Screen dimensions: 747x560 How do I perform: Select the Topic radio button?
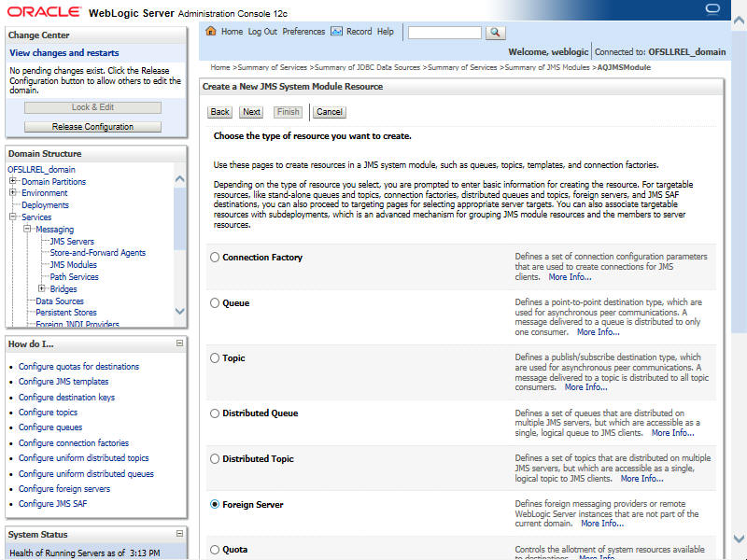[215, 358]
